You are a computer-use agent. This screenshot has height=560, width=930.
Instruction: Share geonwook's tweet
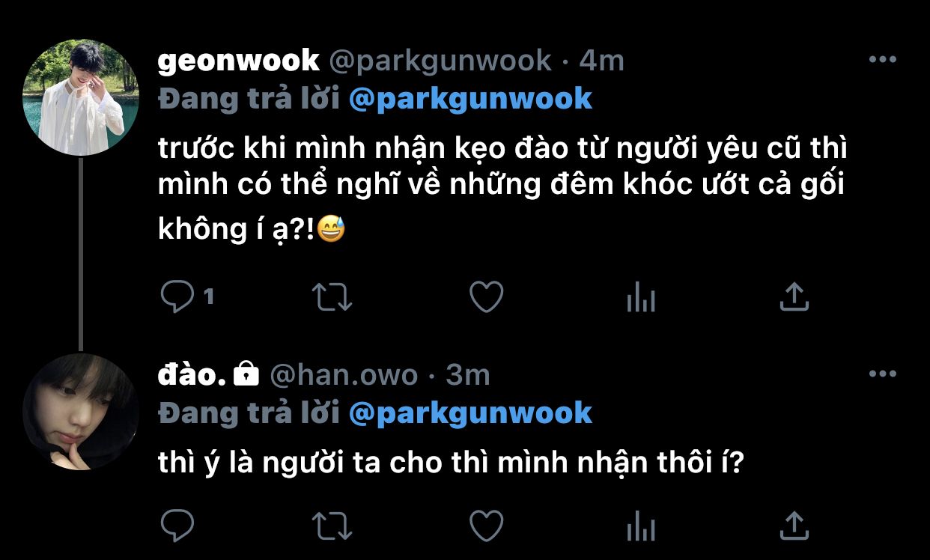point(794,297)
